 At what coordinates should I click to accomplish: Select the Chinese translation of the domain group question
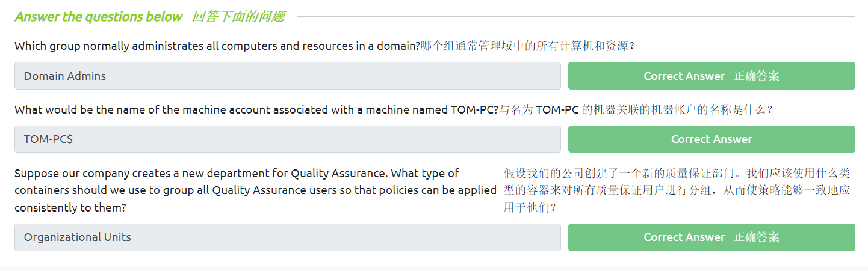pos(527,46)
